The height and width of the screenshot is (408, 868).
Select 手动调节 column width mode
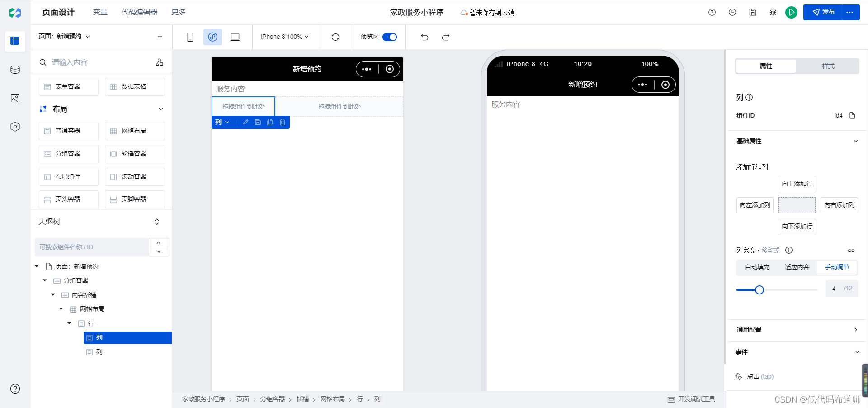click(837, 267)
